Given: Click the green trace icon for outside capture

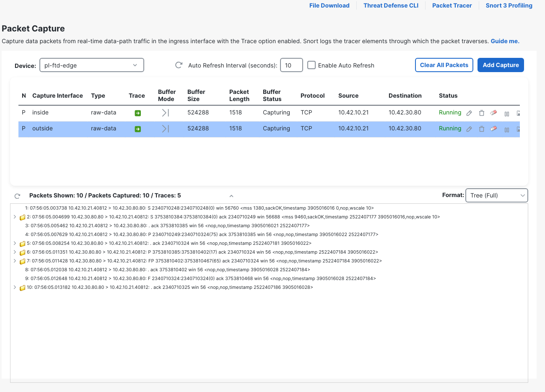Looking at the screenshot, I should coord(138,129).
